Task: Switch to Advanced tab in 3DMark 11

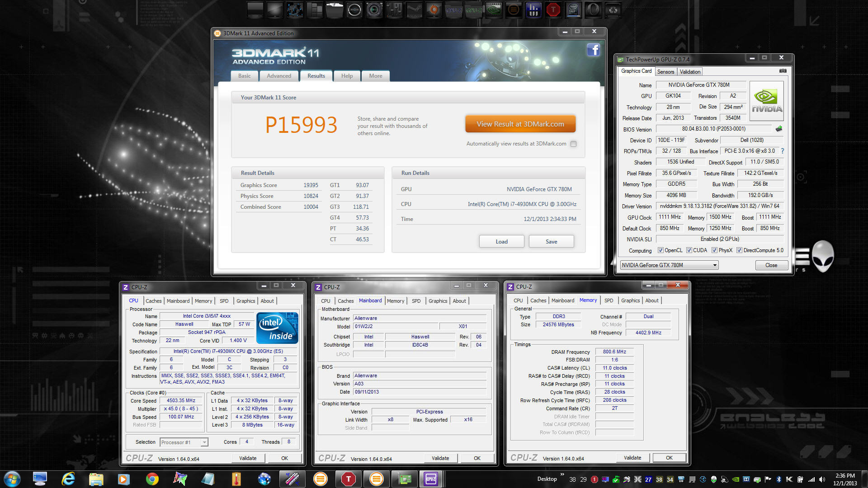Action: (279, 76)
